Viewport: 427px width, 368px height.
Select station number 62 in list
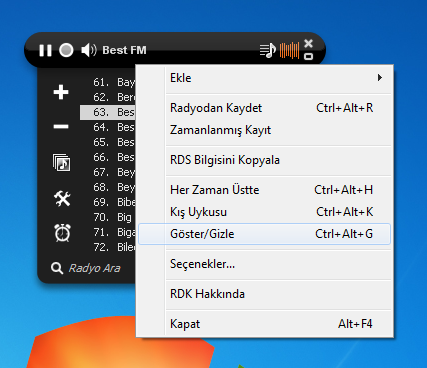click(x=108, y=97)
